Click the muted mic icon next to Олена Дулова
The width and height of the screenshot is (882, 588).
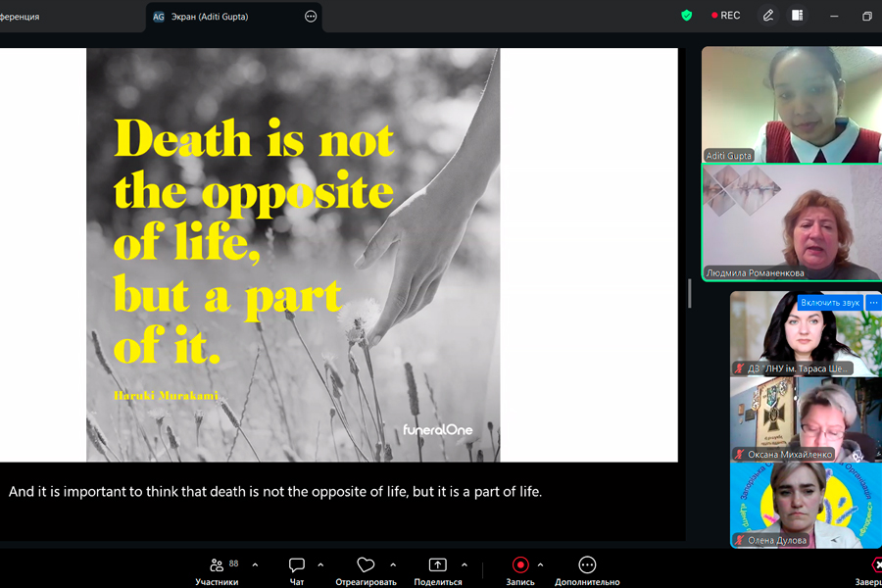tap(740, 540)
